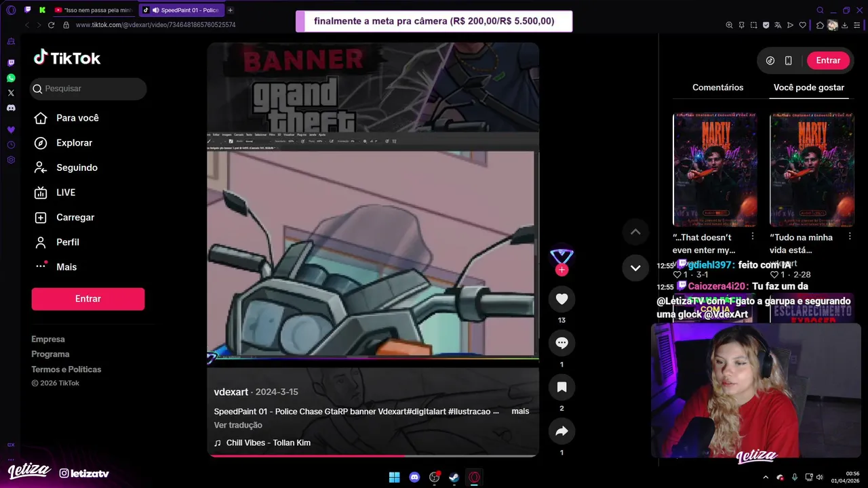
Task: Open the page zoom icon in address bar
Action: tap(729, 25)
